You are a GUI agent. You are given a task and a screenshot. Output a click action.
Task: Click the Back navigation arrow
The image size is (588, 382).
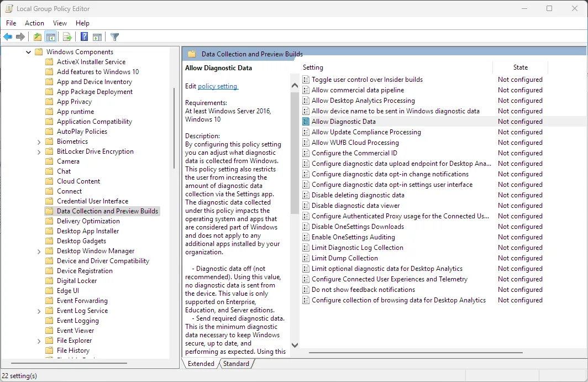coord(7,36)
